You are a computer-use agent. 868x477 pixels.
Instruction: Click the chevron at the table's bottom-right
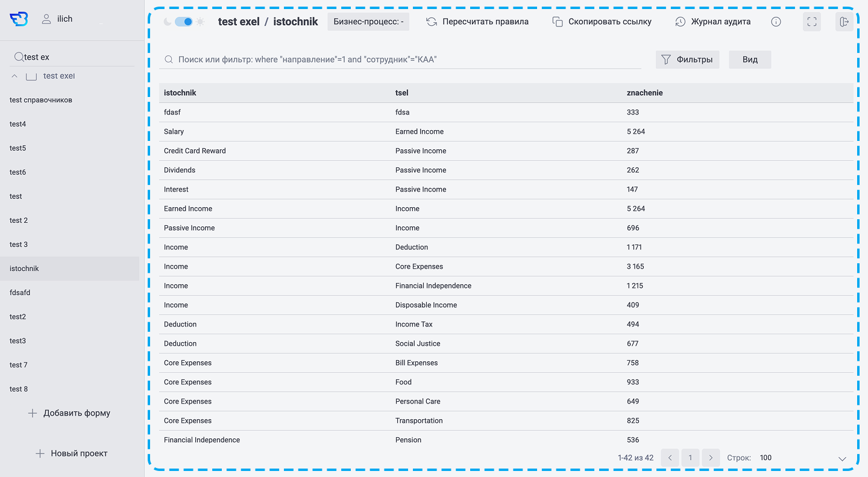[x=843, y=458]
